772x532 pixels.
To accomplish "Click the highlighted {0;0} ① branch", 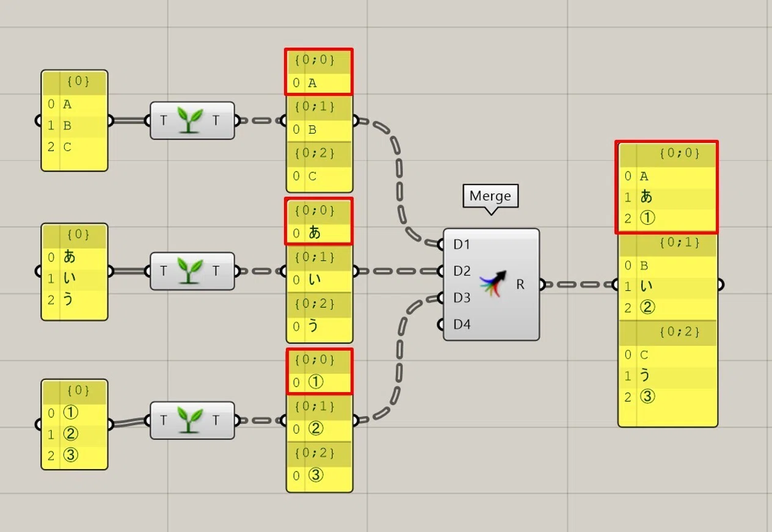I will tap(319, 371).
